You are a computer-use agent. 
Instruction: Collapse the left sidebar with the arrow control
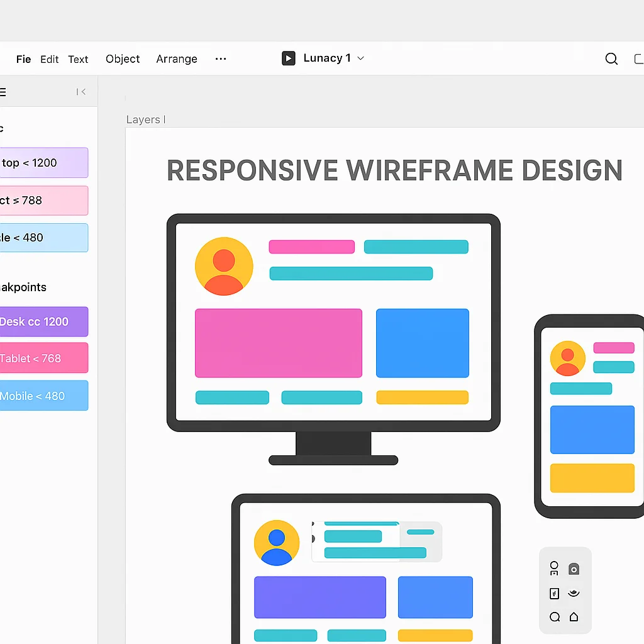(x=80, y=91)
